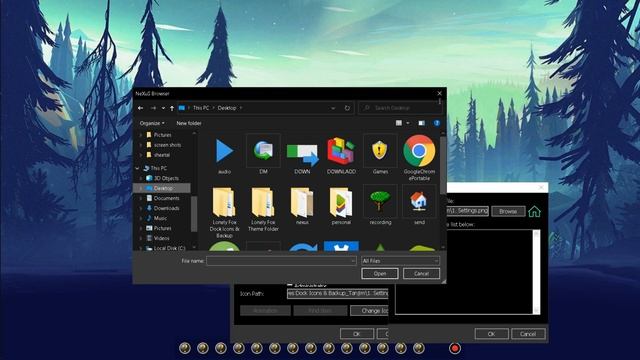The width and height of the screenshot is (640, 360).
Task: Click OK in the right-hand icon dialog
Action: [x=491, y=334]
